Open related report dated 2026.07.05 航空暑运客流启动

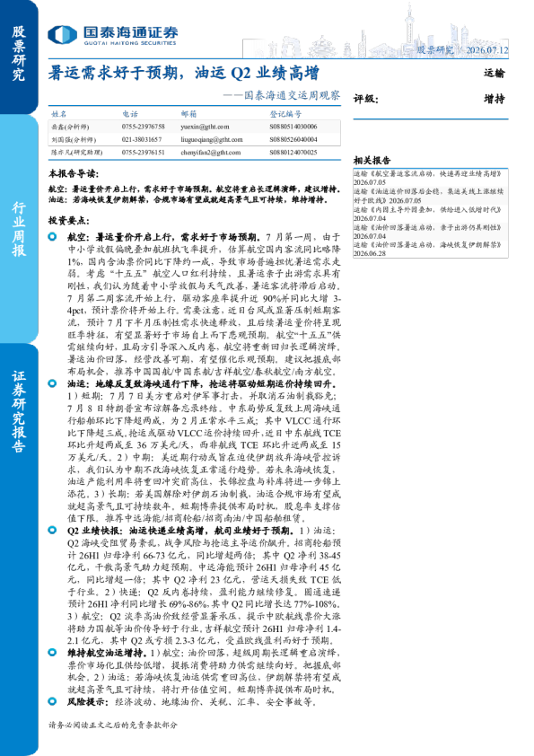click(428, 178)
